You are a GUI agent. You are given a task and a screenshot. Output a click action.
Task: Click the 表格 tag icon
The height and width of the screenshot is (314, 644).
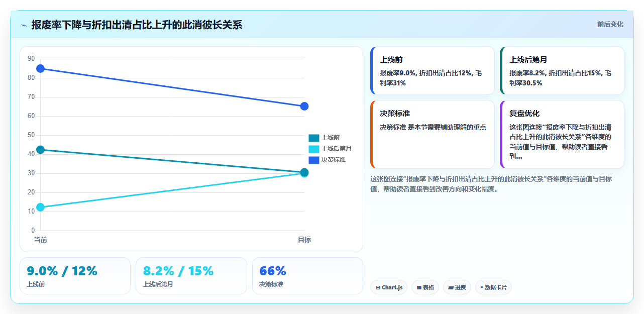(x=419, y=288)
